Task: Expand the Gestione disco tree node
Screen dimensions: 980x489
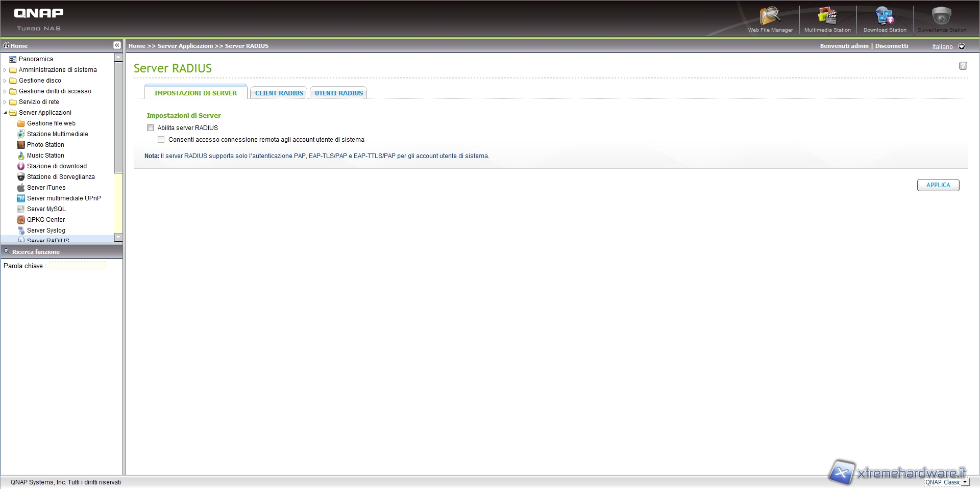Action: pyautogui.click(x=5, y=81)
